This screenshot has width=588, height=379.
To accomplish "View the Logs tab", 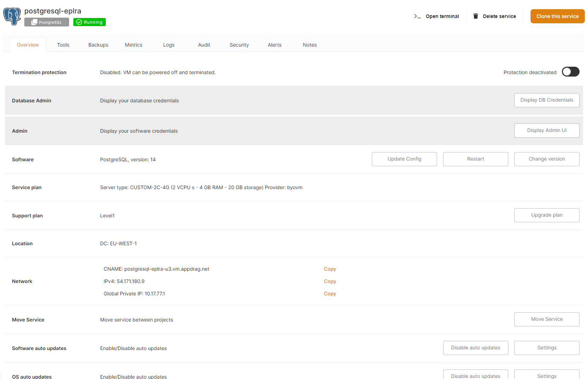I will coord(169,45).
